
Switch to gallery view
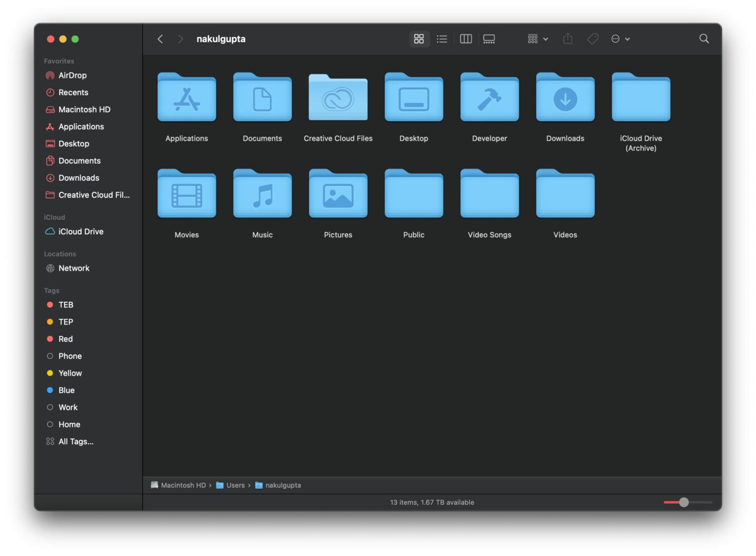point(489,39)
